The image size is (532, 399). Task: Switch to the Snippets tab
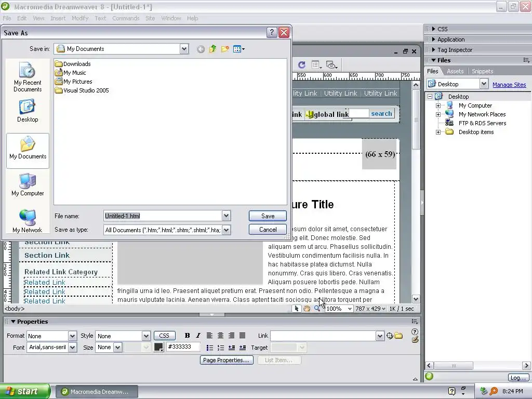(482, 71)
